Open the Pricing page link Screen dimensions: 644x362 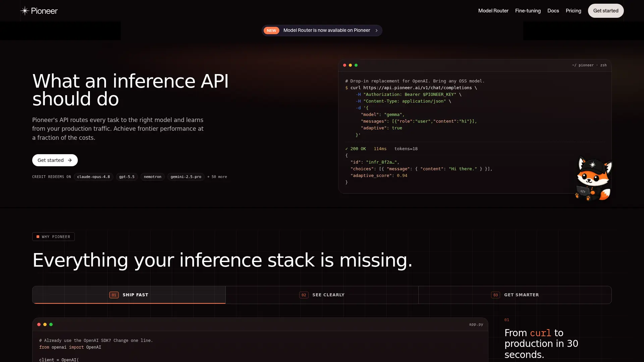573,11
